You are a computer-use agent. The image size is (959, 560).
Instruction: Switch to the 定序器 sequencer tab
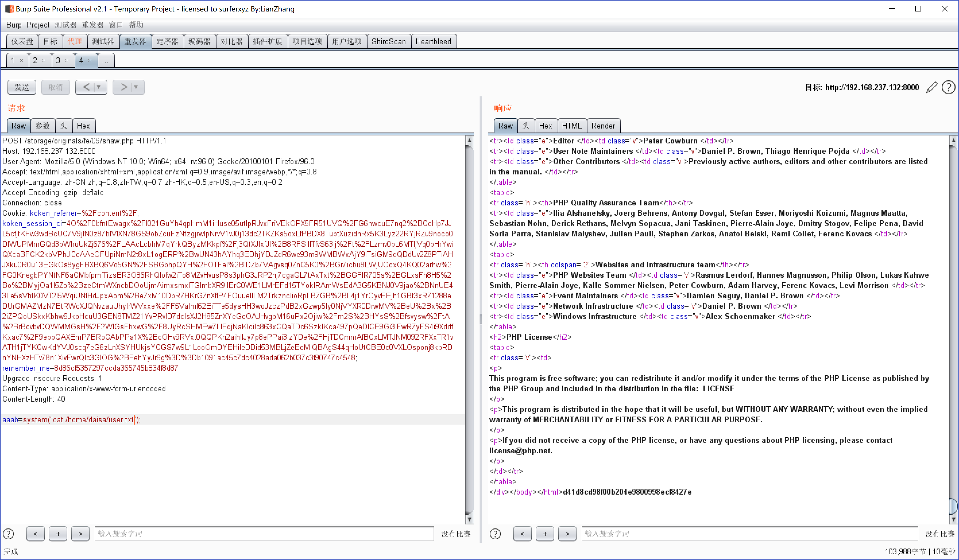[167, 41]
